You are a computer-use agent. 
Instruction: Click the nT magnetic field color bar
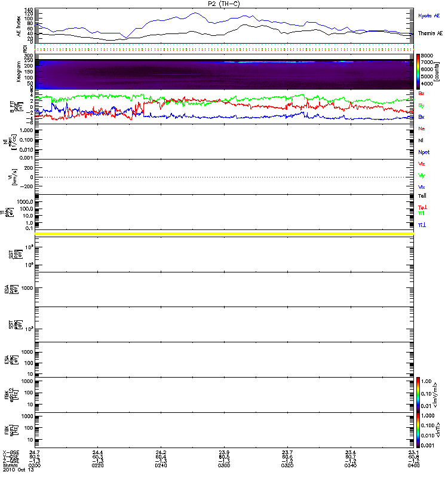418,430
